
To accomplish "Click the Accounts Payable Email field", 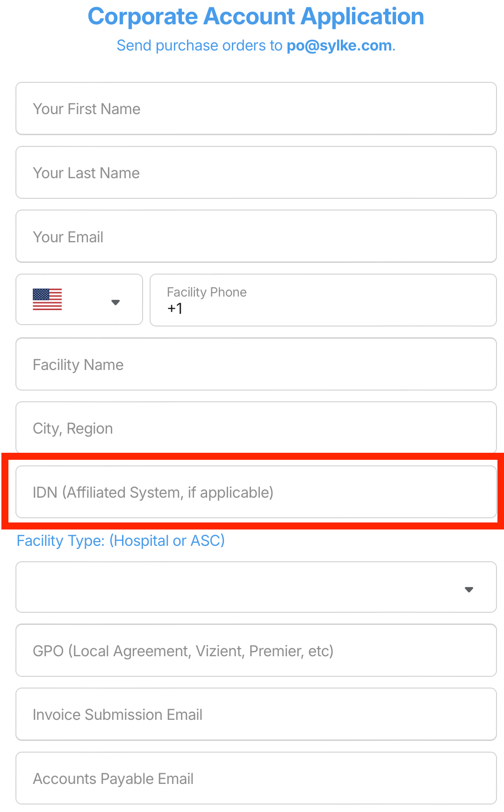I will pos(256,778).
